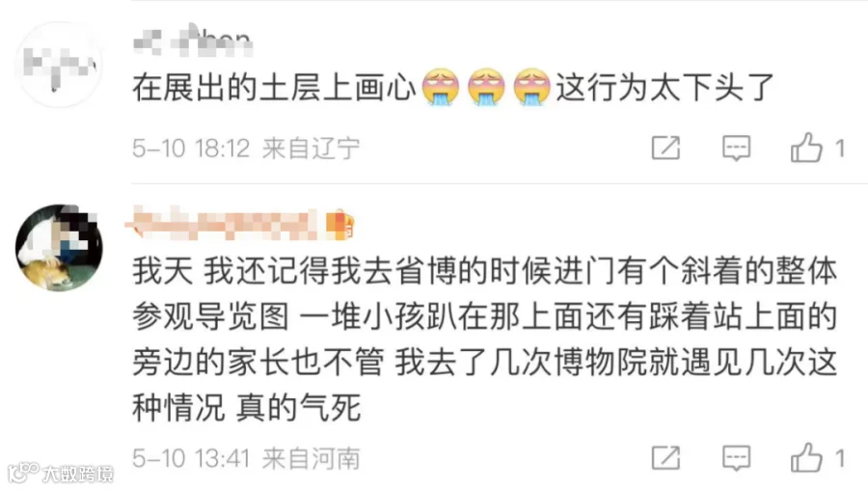Click the timestamp 5-10 13:41
Image resolution: width=868 pixels, height=490 pixels.
point(191,458)
